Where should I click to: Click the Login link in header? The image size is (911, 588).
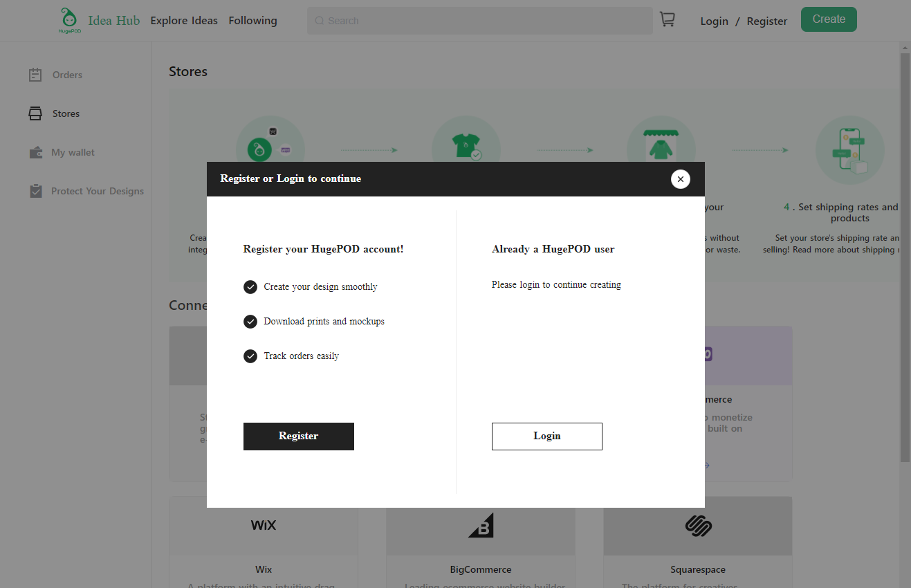(714, 21)
